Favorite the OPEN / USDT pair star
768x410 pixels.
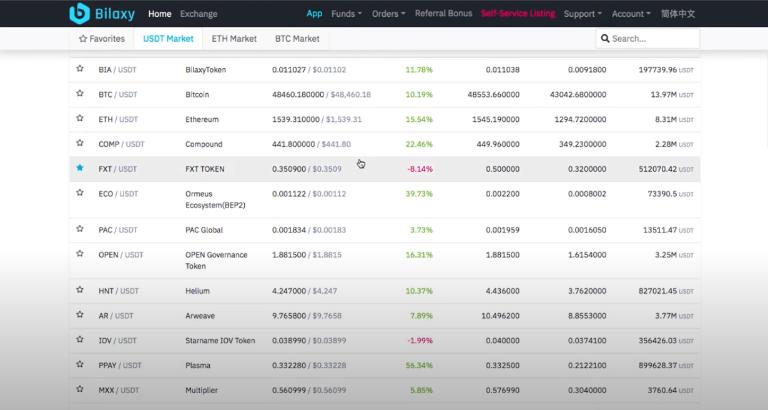(80, 254)
